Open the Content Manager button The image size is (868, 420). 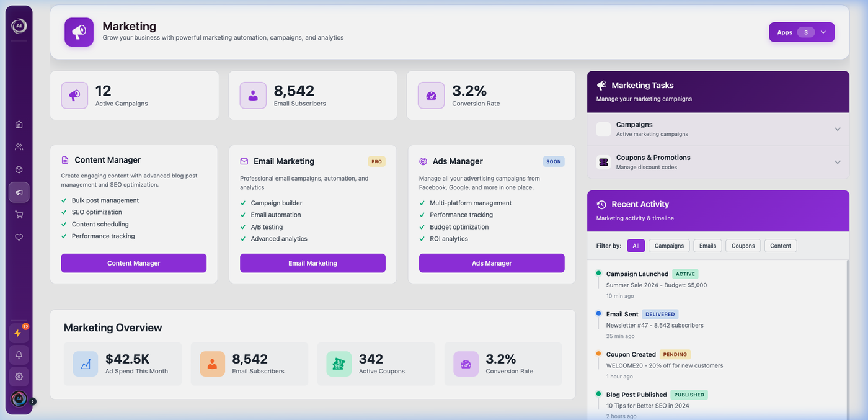click(x=133, y=263)
